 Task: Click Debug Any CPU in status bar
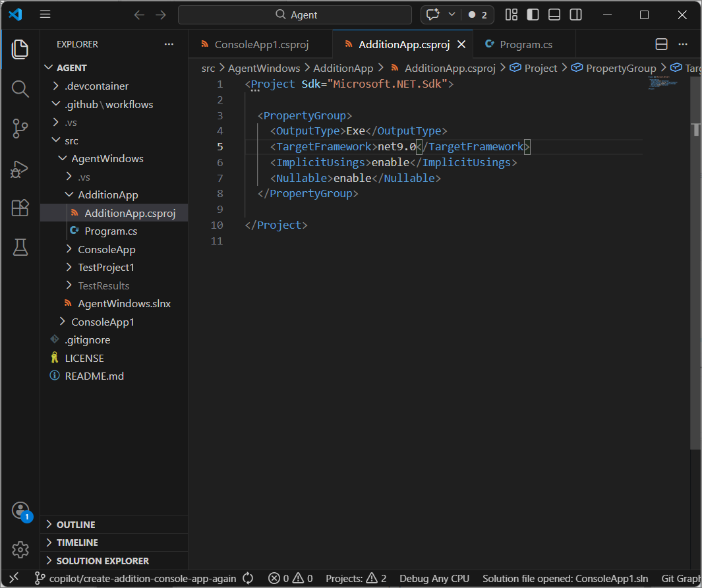tap(434, 579)
